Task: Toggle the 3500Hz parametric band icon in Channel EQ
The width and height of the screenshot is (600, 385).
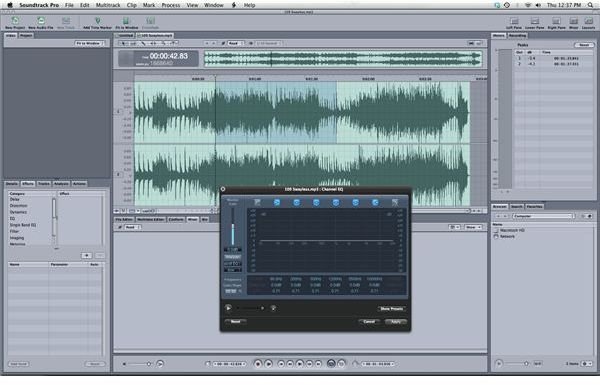Action: [x=355, y=202]
